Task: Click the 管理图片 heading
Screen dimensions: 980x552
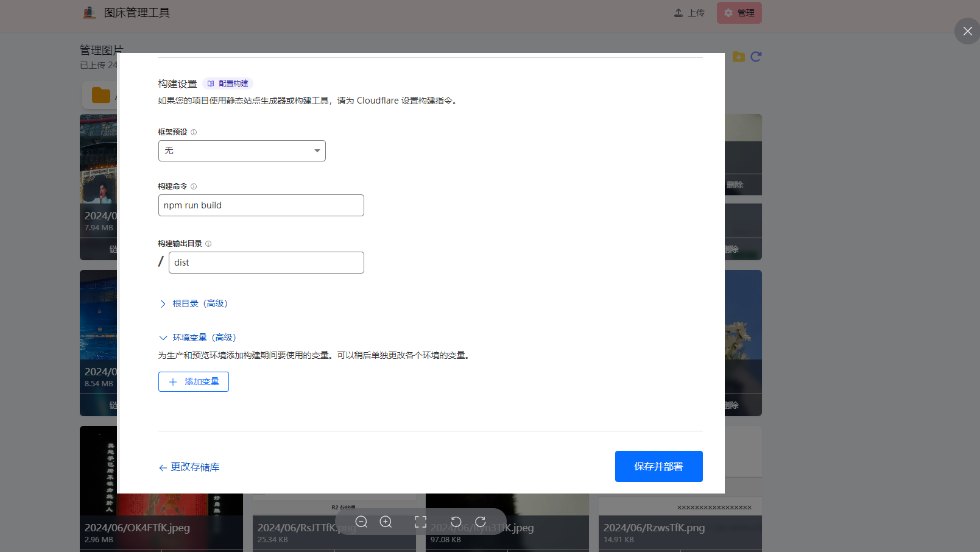Action: (101, 49)
